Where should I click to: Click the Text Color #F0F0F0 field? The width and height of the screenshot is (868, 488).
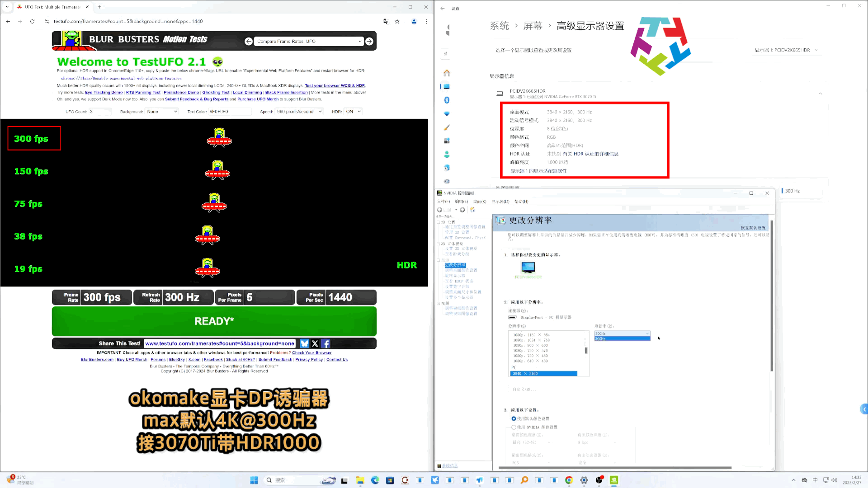click(230, 112)
